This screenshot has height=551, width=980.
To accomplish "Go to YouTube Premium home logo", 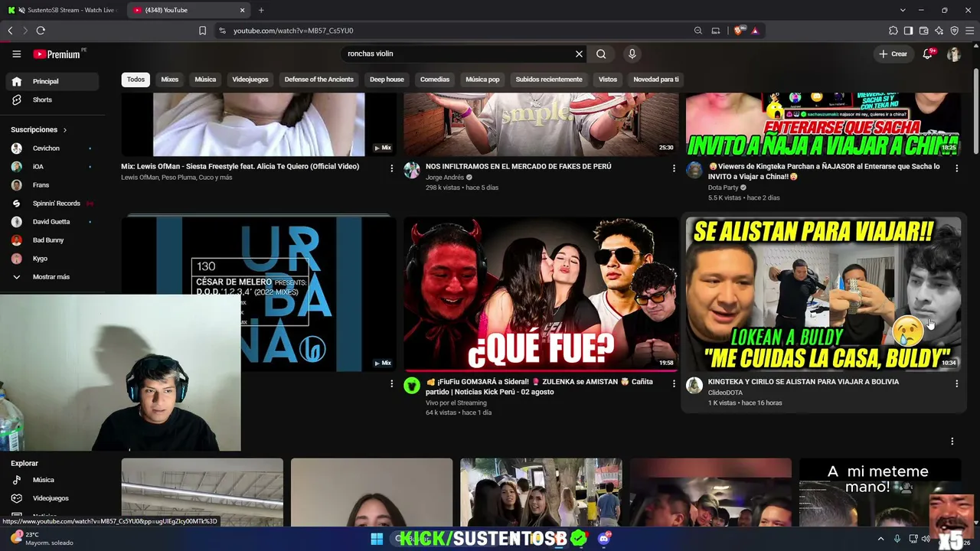I will coord(57,54).
